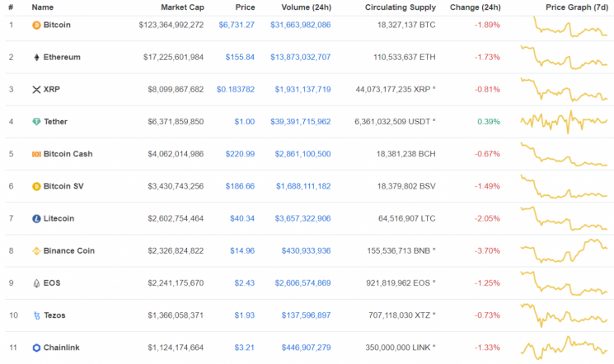Click Chainlink volume $446,907,279
The image size is (614, 364).
click(x=306, y=348)
